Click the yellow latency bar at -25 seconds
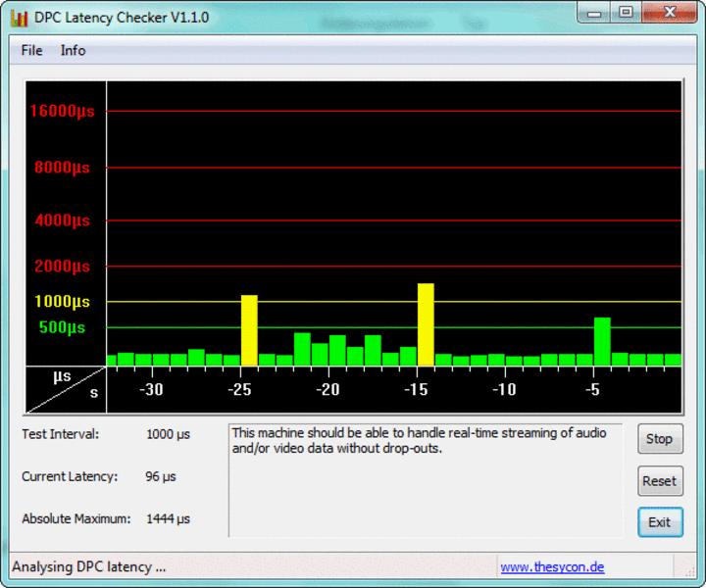This screenshot has height=588, width=706. coord(249,330)
